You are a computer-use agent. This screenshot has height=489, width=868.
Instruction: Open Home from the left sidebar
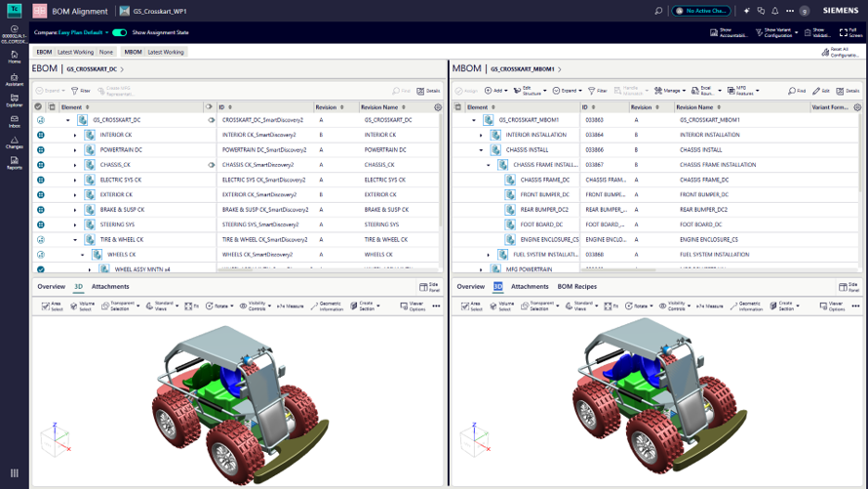point(15,57)
